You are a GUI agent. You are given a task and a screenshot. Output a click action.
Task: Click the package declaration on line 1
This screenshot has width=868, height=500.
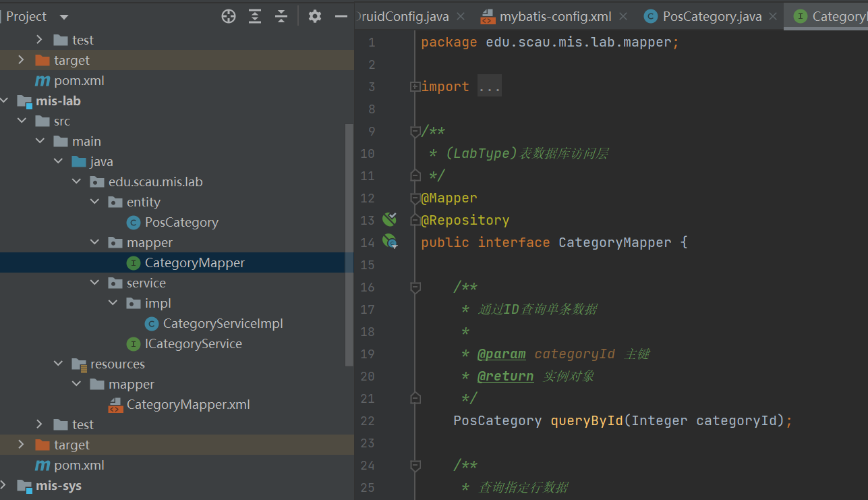click(550, 42)
